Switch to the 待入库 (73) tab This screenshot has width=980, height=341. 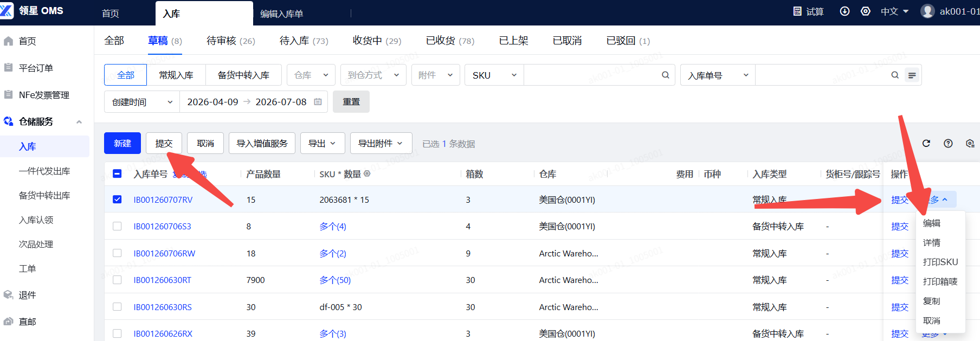coord(304,41)
